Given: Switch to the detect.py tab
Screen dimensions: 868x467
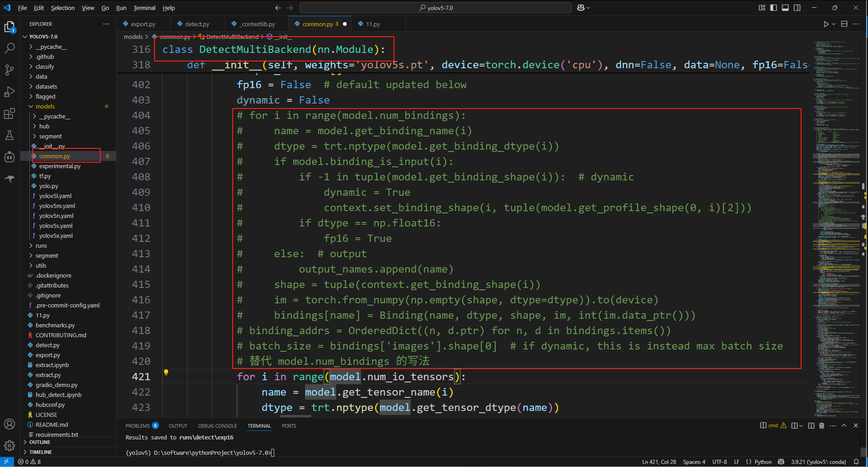Looking at the screenshot, I should click(x=197, y=24).
